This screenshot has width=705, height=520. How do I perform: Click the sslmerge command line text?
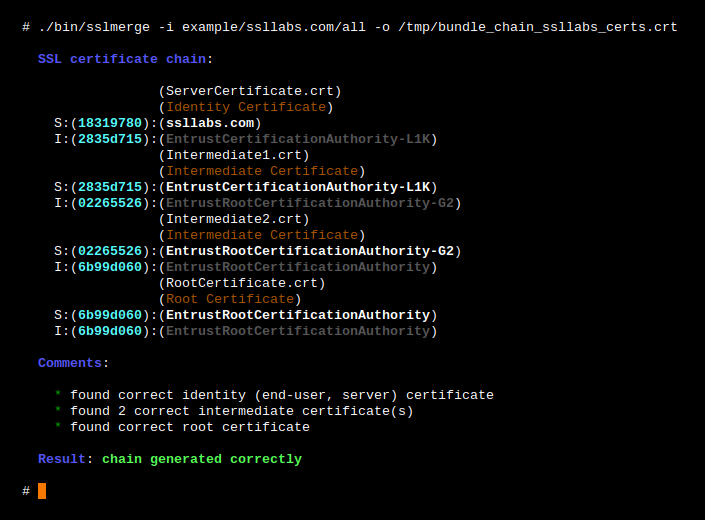[x=357, y=27]
